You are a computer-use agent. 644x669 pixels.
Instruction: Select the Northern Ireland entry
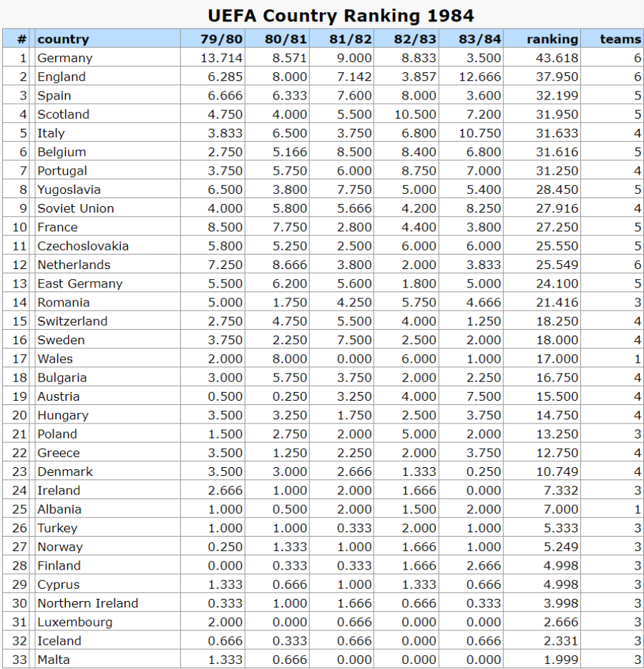[87, 603]
